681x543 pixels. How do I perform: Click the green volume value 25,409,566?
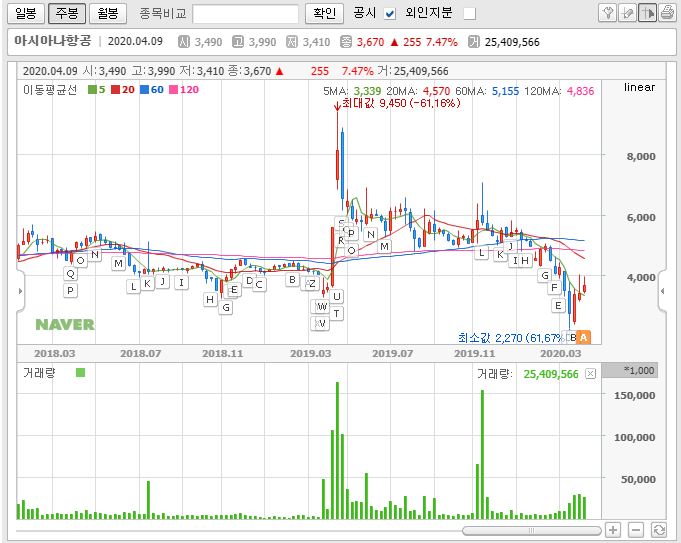[x=551, y=374]
